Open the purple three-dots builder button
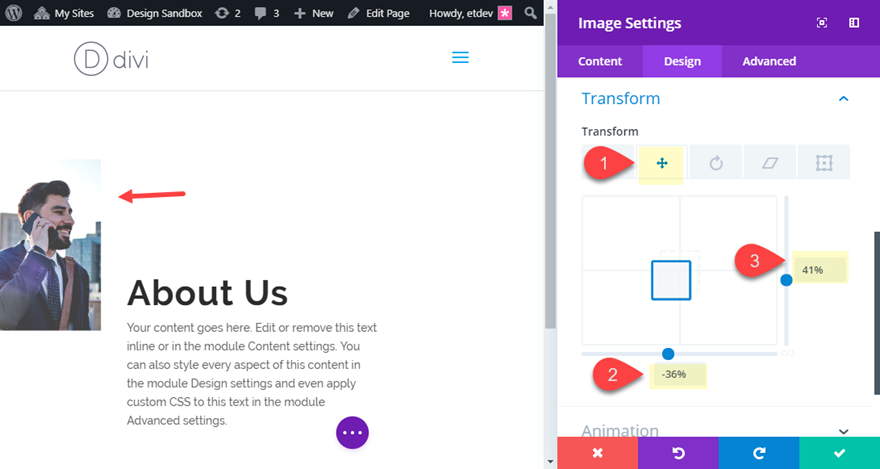This screenshot has height=469, width=880. 352,432
